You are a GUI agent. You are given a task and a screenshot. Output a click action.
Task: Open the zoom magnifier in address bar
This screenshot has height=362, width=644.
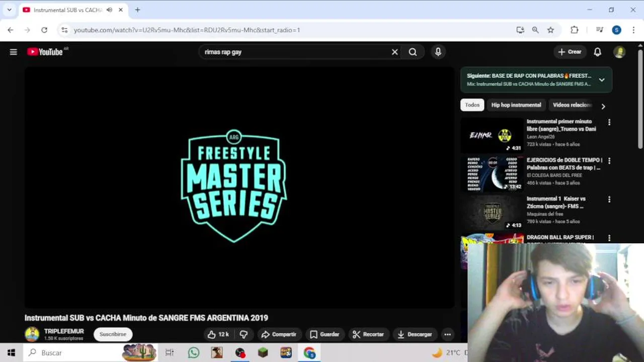pyautogui.click(x=535, y=30)
